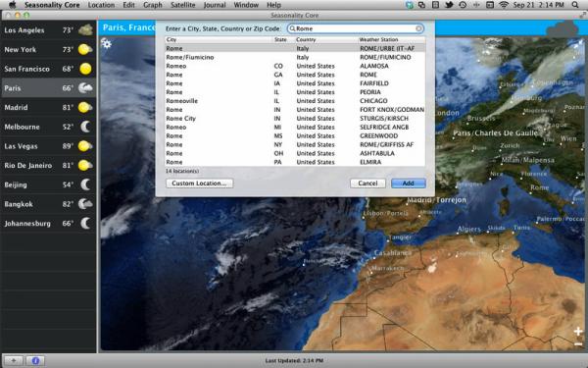Click the add location plus button
The image size is (588, 368).
(13, 360)
